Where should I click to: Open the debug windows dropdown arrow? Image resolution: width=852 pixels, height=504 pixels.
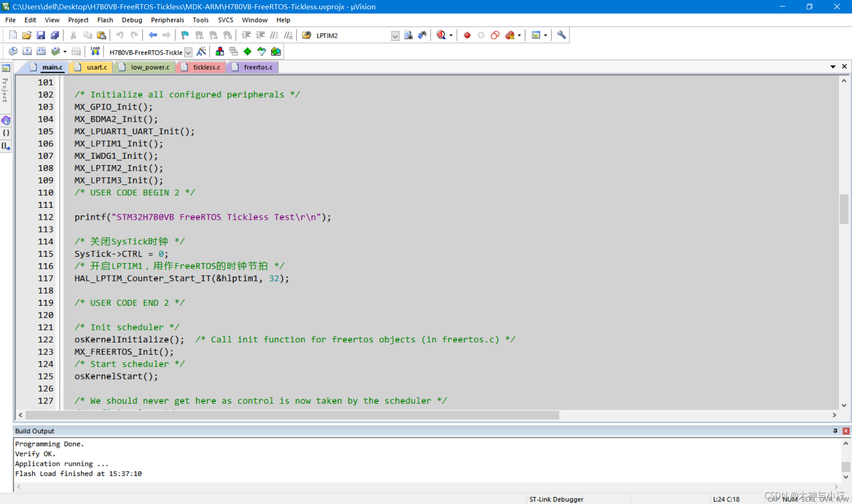tap(545, 35)
